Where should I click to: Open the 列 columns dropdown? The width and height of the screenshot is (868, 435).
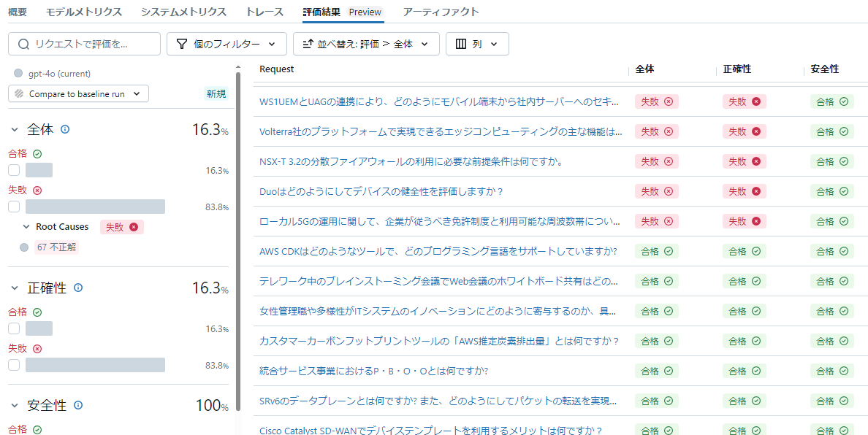click(x=477, y=44)
